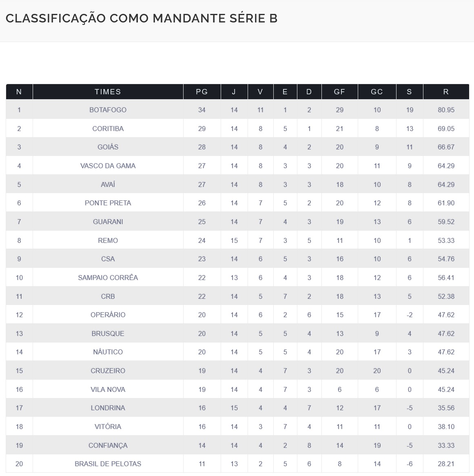The height and width of the screenshot is (476, 474).
Task: Select the R column header
Action: (446, 92)
